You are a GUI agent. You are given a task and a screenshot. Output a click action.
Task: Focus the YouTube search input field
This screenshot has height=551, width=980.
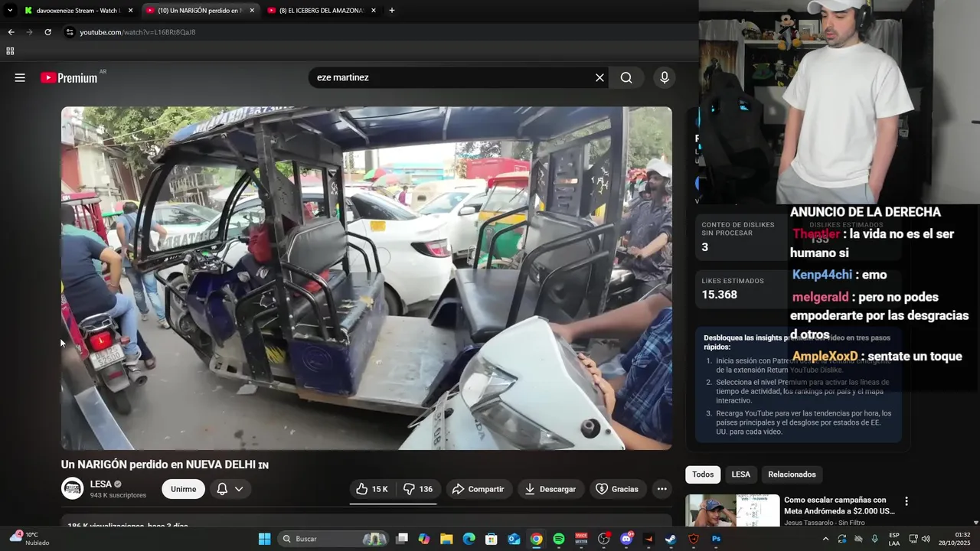[x=452, y=77]
